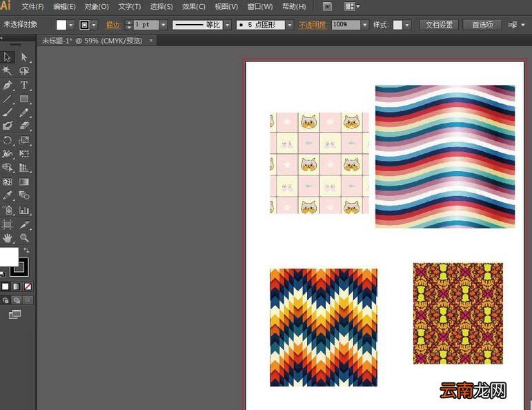Set fill mode to None
The image size is (532, 410).
click(28, 286)
